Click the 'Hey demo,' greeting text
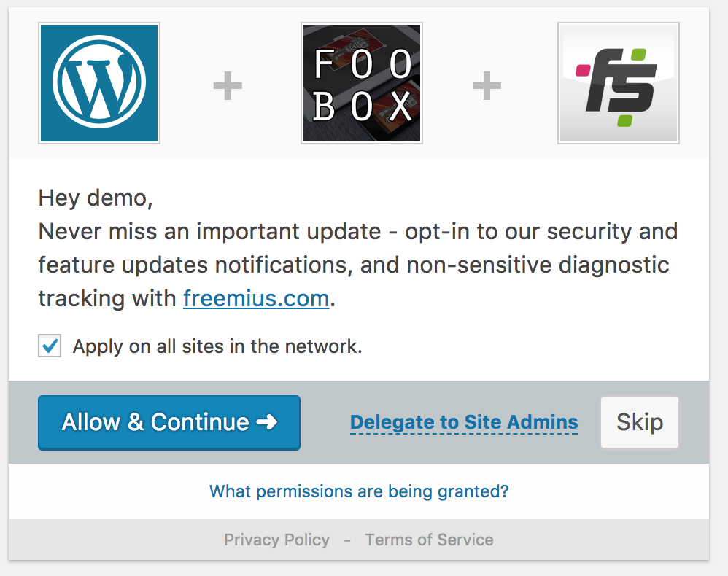The image size is (728, 576). tap(96, 198)
